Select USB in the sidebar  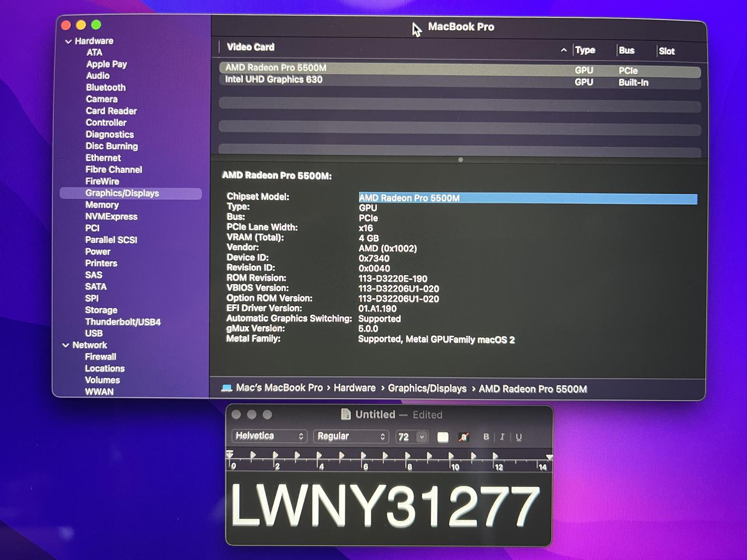click(x=94, y=333)
